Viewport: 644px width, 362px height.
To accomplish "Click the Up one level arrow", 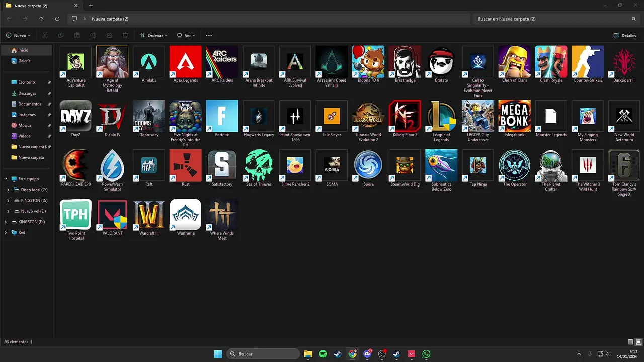I will point(41,19).
